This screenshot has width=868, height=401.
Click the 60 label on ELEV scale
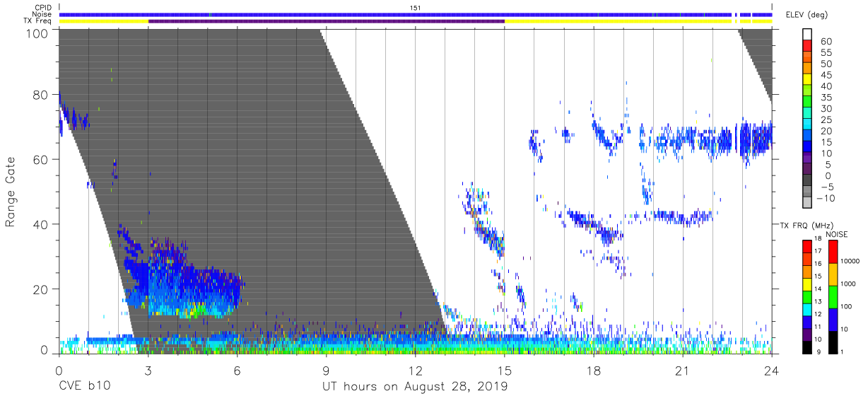825,42
